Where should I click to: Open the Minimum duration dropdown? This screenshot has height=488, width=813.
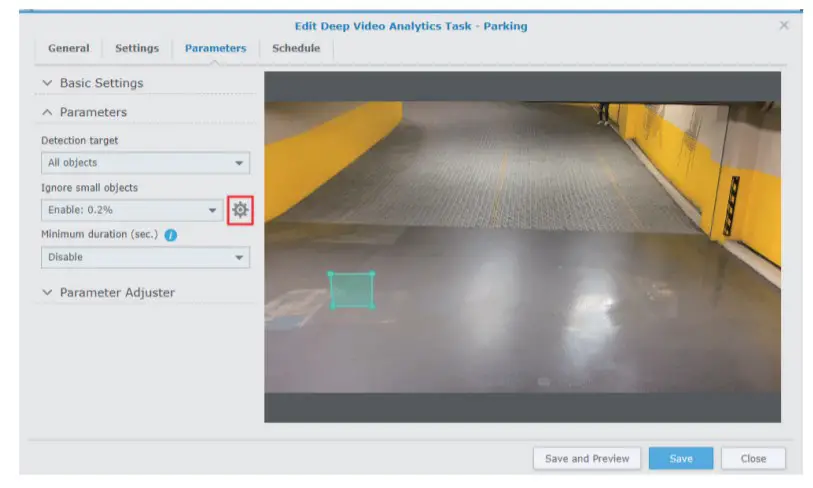pyautogui.click(x=145, y=257)
